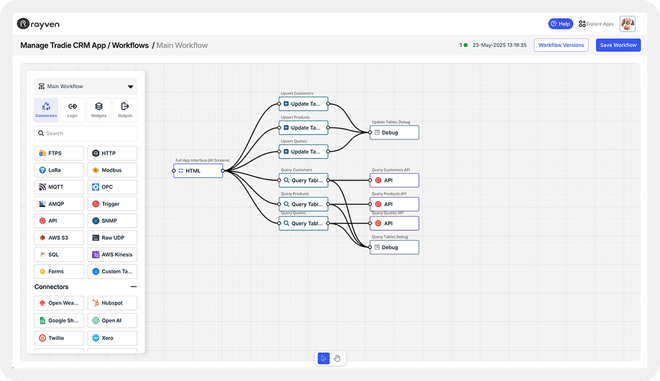Select the FTPS connector
The image size is (660, 381).
pos(59,153)
